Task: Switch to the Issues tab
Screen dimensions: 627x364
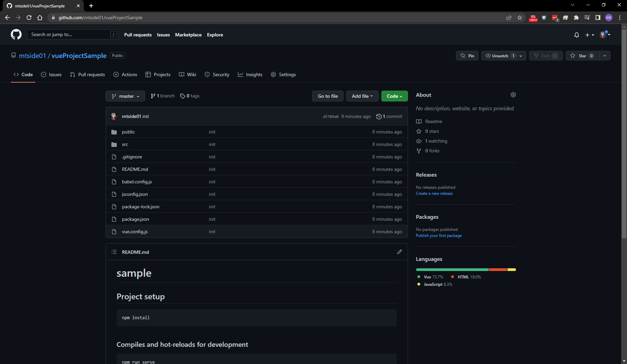Action: point(51,74)
